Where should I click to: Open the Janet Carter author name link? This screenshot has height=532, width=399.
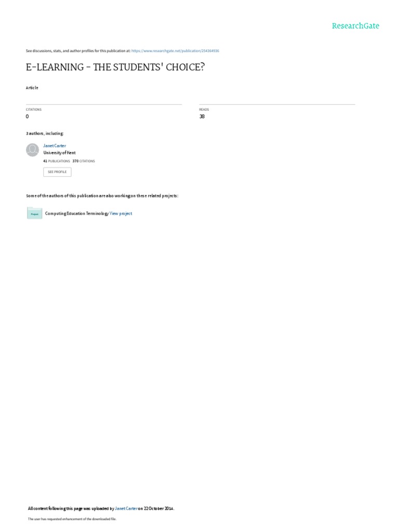(x=55, y=145)
